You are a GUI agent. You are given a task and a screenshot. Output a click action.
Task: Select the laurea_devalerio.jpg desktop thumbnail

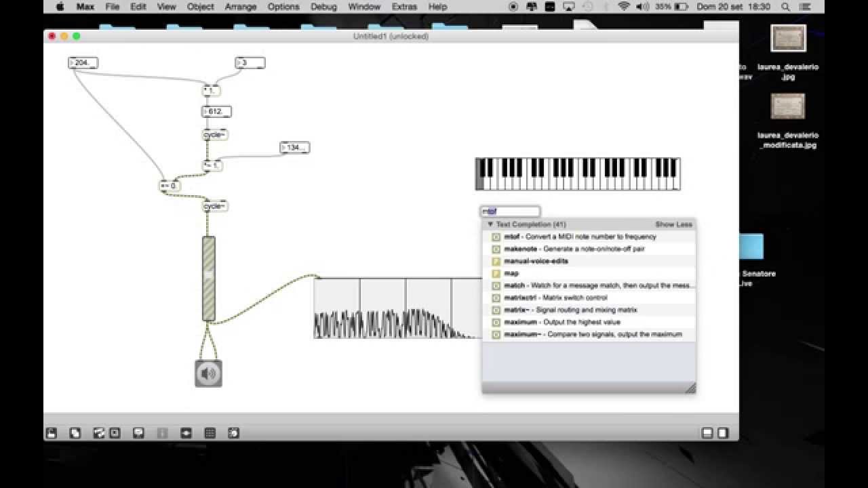(788, 39)
